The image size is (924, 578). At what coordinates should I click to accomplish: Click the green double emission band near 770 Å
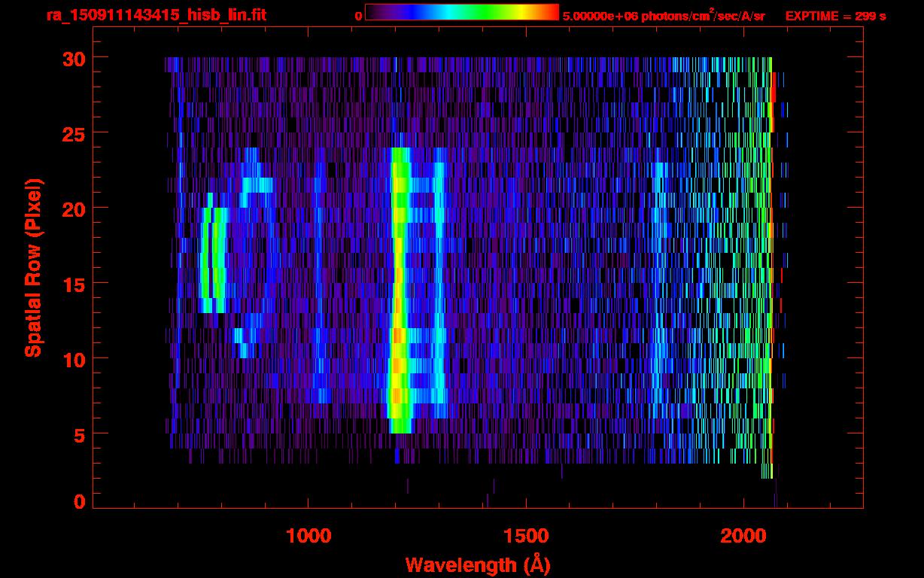pos(212,260)
